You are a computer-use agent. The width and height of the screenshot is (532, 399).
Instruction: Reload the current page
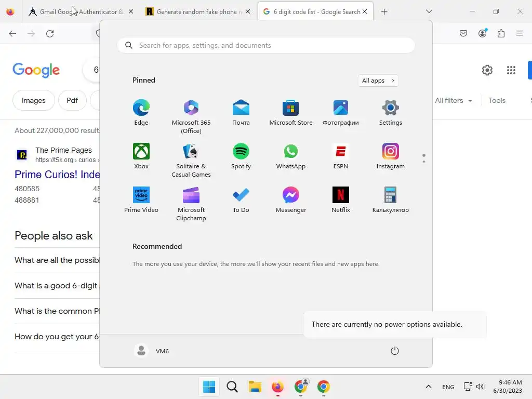(x=50, y=33)
